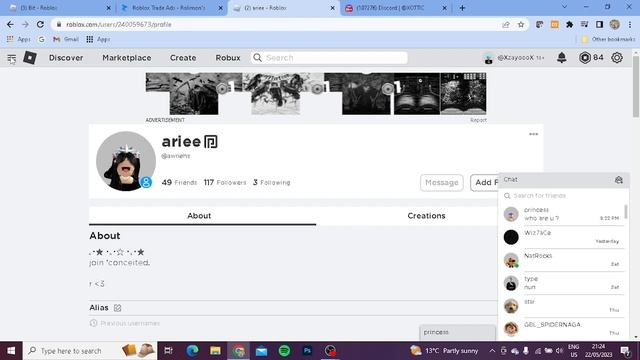Click the Roblox search field

(329, 58)
